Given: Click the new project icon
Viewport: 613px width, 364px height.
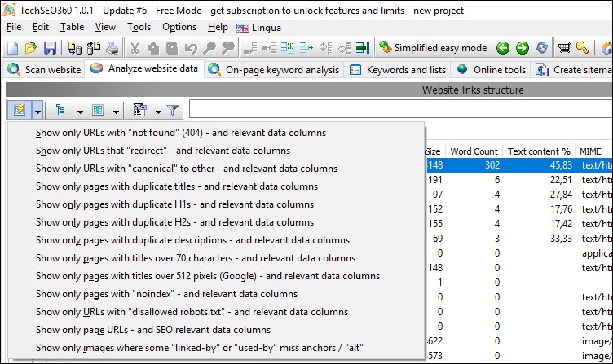Looking at the screenshot, I should 13,48.
